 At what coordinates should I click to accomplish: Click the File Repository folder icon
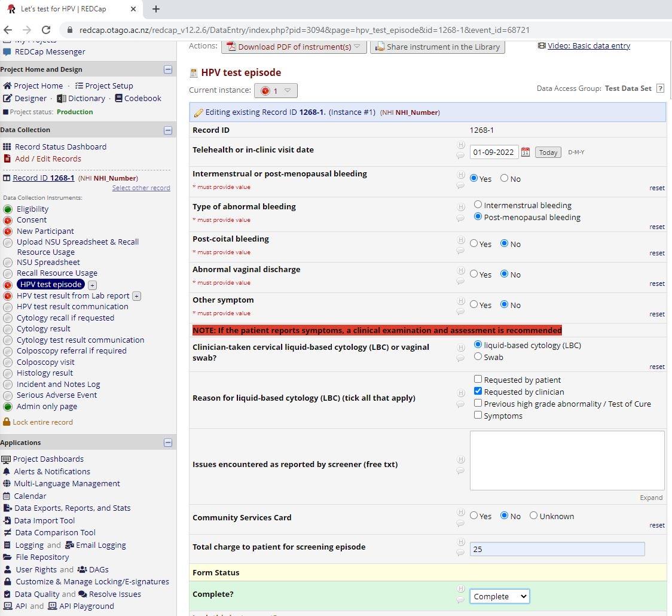pyautogui.click(x=7, y=557)
